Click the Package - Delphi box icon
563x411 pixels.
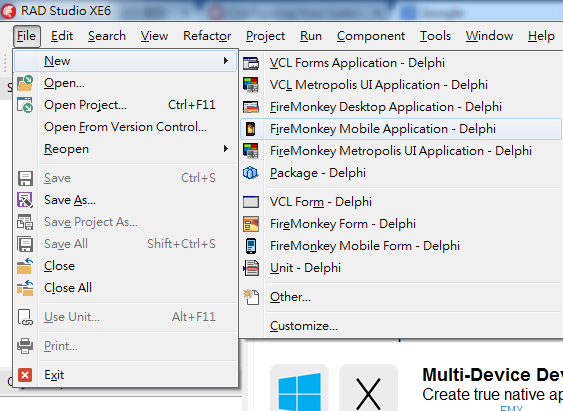click(251, 173)
